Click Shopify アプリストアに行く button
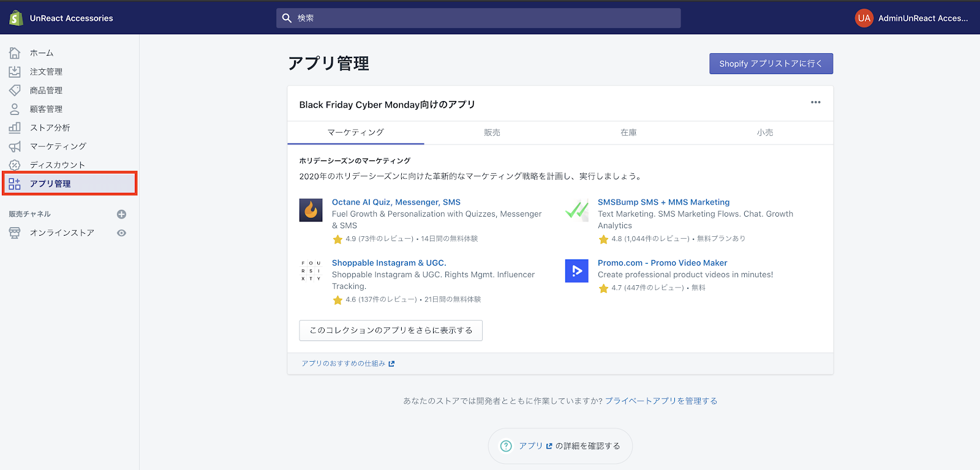The width and height of the screenshot is (980, 470). point(771,64)
